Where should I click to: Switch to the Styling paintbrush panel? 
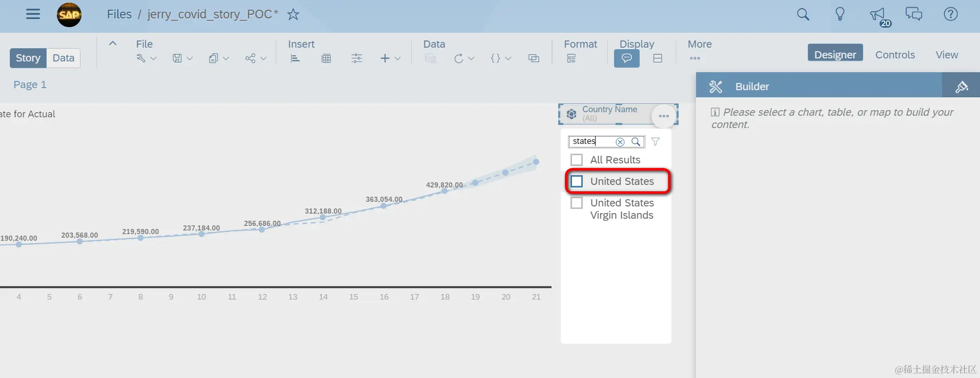[962, 87]
